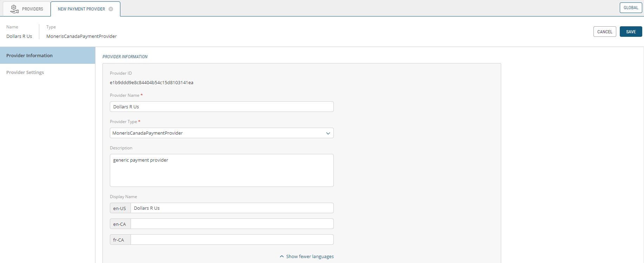Click the en-CA display name field

pos(232,224)
